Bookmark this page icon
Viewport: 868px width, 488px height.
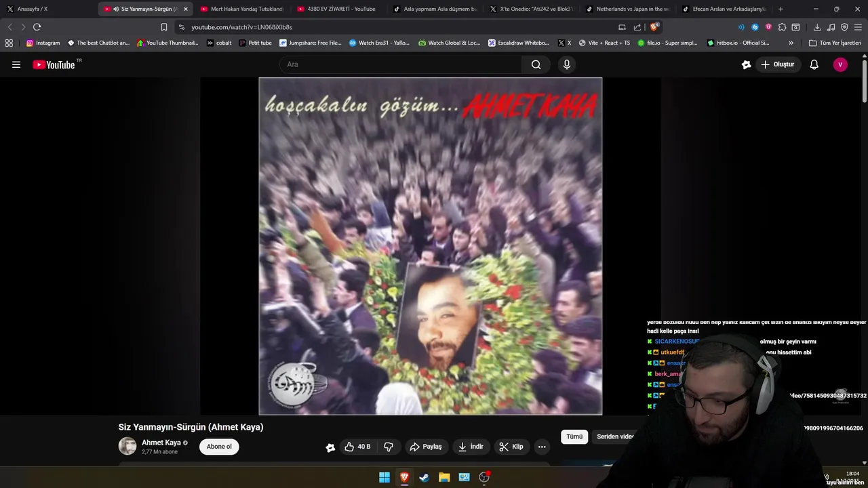click(163, 27)
